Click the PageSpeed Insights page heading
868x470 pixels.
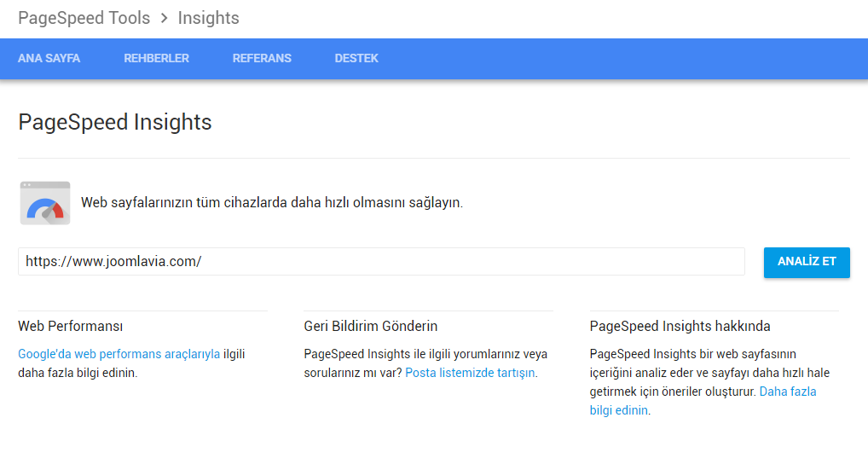(115, 122)
